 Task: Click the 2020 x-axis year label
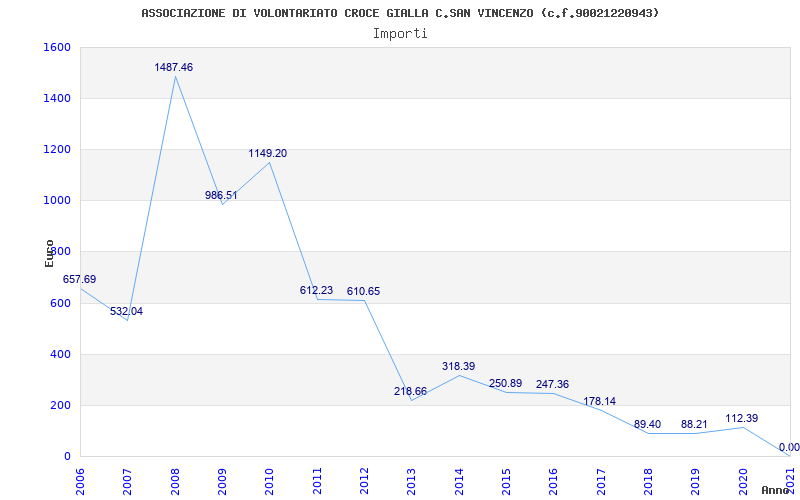743,482
